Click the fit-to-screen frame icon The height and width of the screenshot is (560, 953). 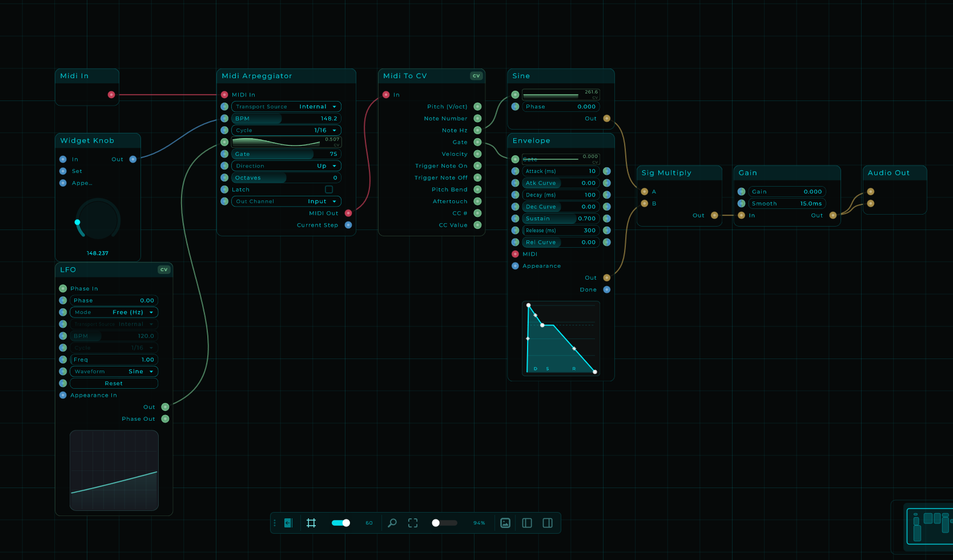[x=413, y=523]
